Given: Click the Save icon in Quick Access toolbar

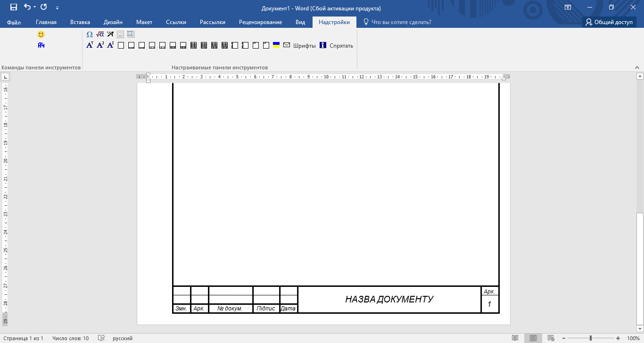Looking at the screenshot, I should pyautogui.click(x=13, y=8).
